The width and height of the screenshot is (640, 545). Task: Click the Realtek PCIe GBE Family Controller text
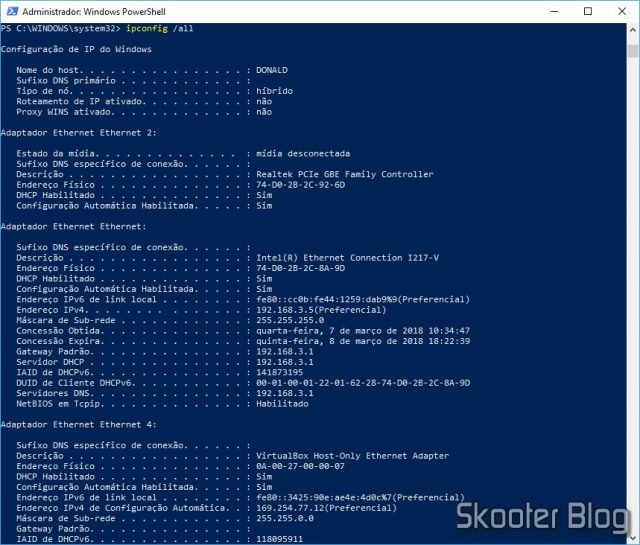click(x=345, y=174)
